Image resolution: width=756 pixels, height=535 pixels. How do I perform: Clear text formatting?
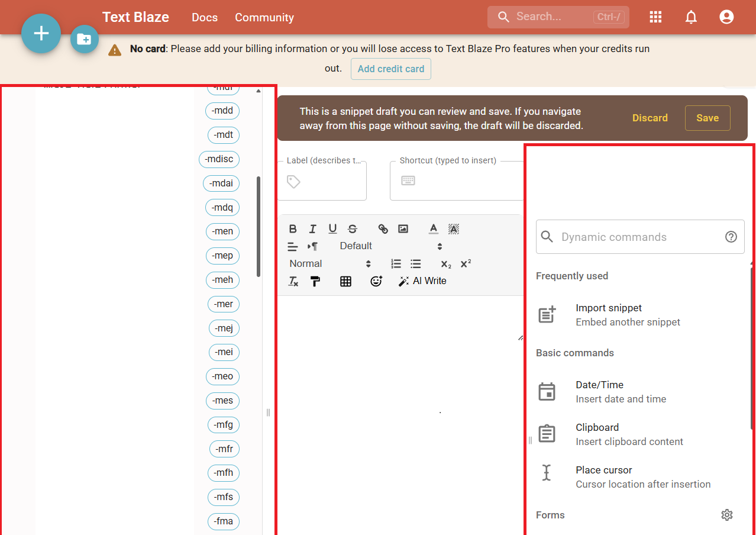click(293, 281)
